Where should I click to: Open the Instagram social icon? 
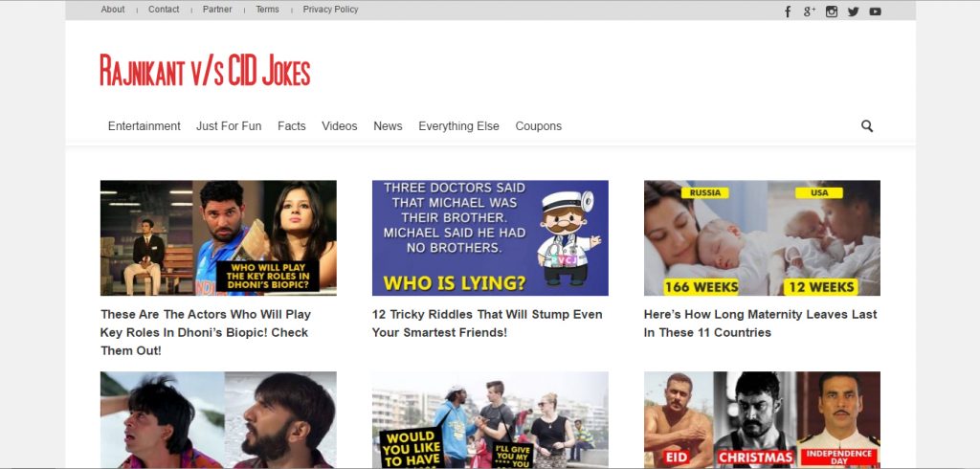point(832,11)
